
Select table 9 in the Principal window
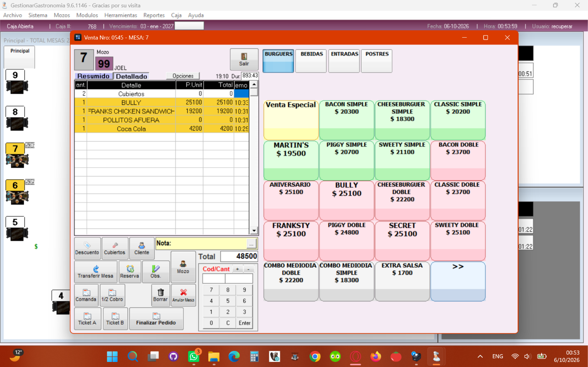[x=16, y=81]
